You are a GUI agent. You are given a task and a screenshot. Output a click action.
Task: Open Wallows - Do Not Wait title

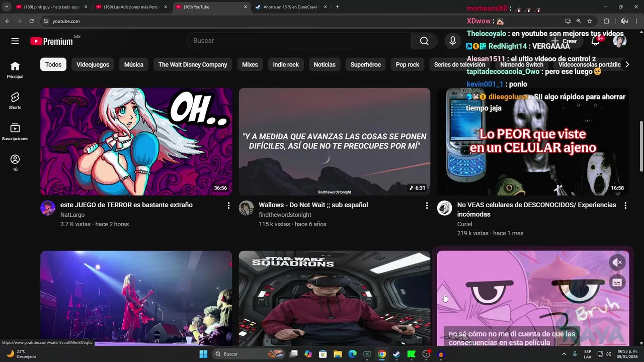tap(313, 205)
